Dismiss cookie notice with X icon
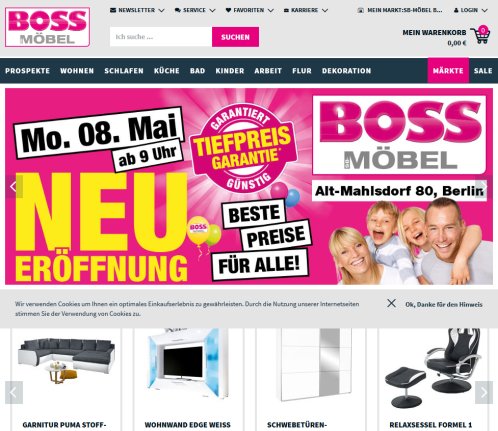This screenshot has width=498, height=431. click(x=391, y=303)
